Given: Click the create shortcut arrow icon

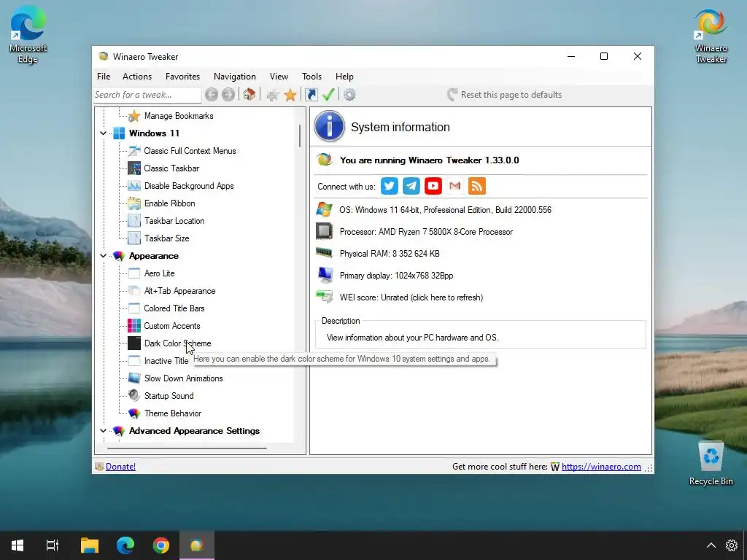Looking at the screenshot, I should point(311,95).
